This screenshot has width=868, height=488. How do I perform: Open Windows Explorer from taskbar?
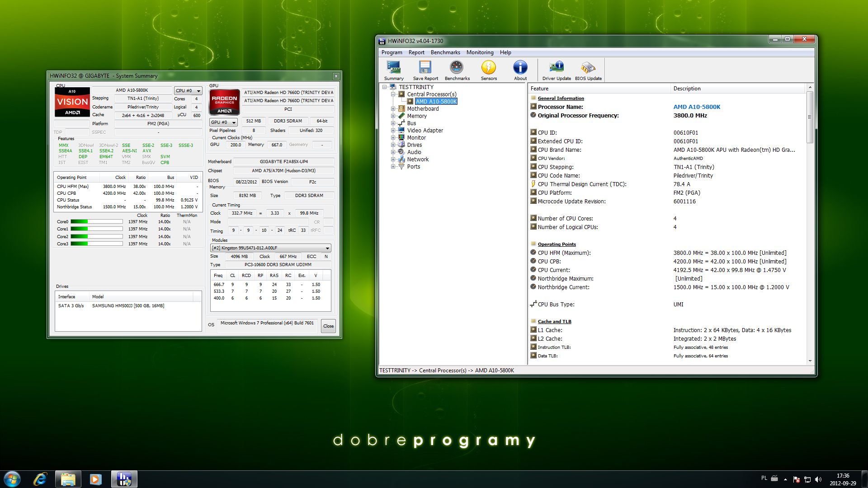(68, 479)
